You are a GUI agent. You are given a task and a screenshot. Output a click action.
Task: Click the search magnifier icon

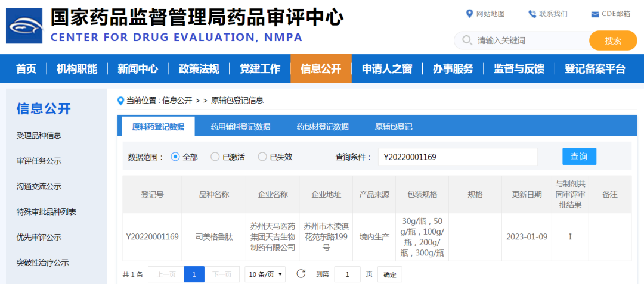pos(466,40)
